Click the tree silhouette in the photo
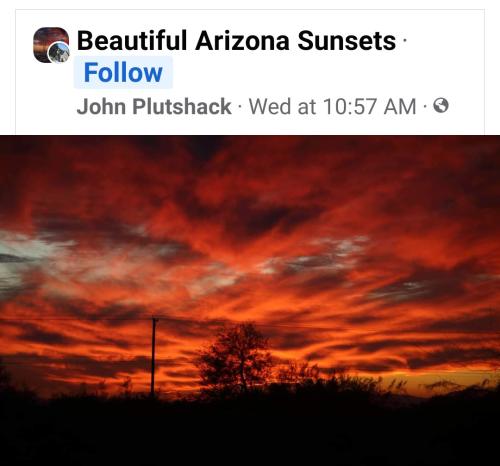The image size is (500, 466). [x=235, y=357]
